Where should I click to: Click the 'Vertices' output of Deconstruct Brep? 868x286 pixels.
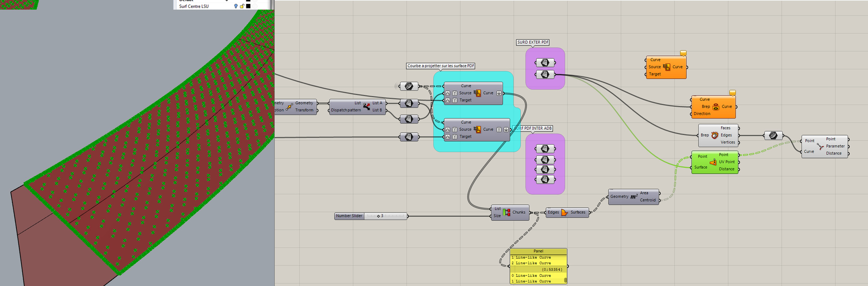pos(728,143)
